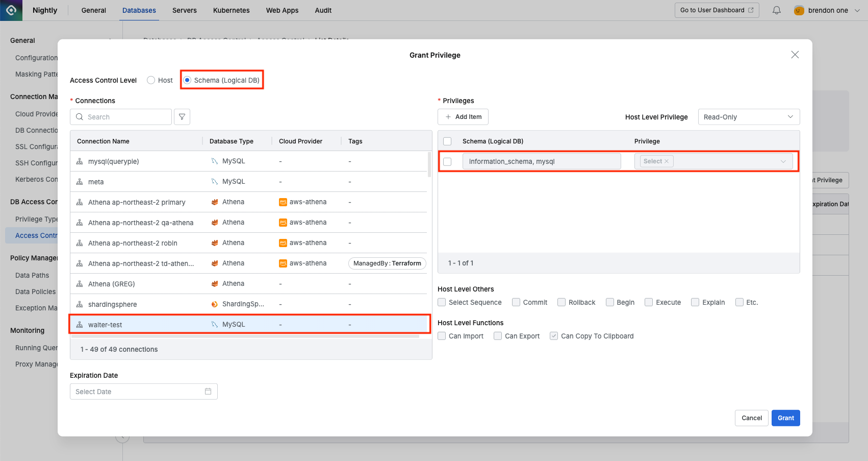The image size is (868, 461).
Task: Switch to the Kubernetes tab
Action: 231,10
